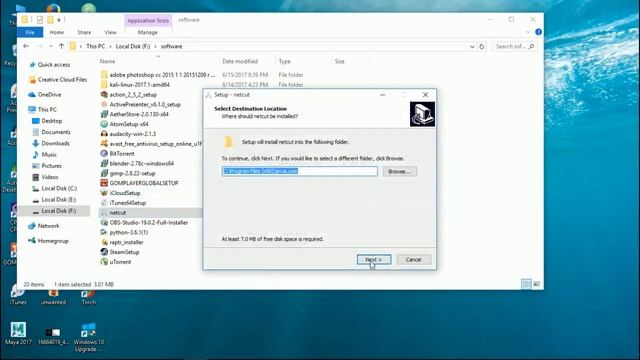This screenshot has width=640, height=360.
Task: Switch to details view layout icon
Action: (526, 284)
